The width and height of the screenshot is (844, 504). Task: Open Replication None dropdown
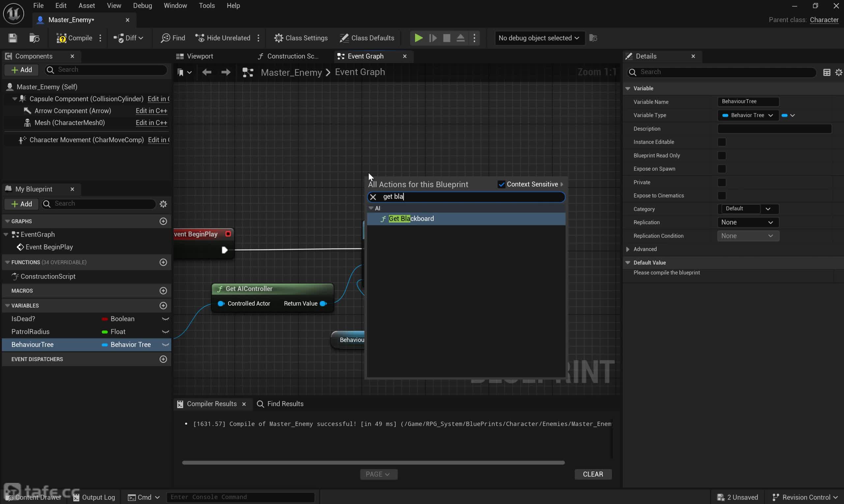[x=747, y=222]
